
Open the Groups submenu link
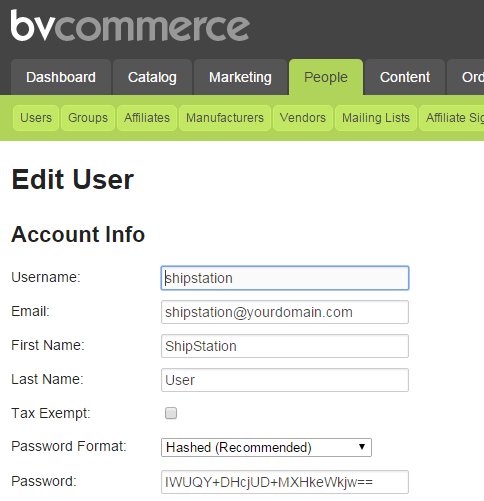(x=88, y=118)
